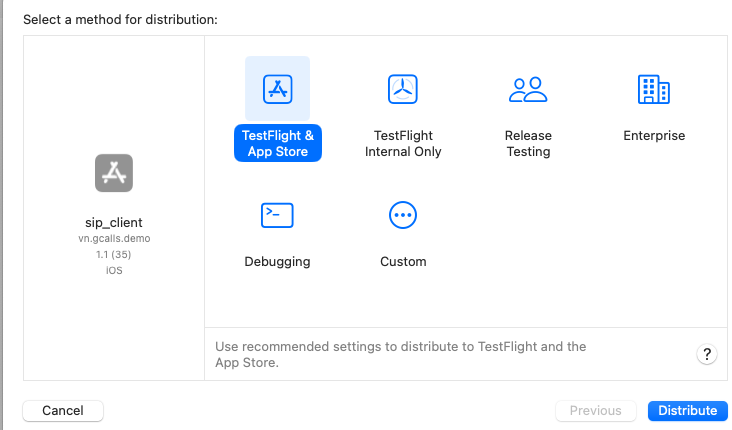This screenshot has height=430, width=732.
Task: Click the Enterprise label text
Action: click(654, 136)
